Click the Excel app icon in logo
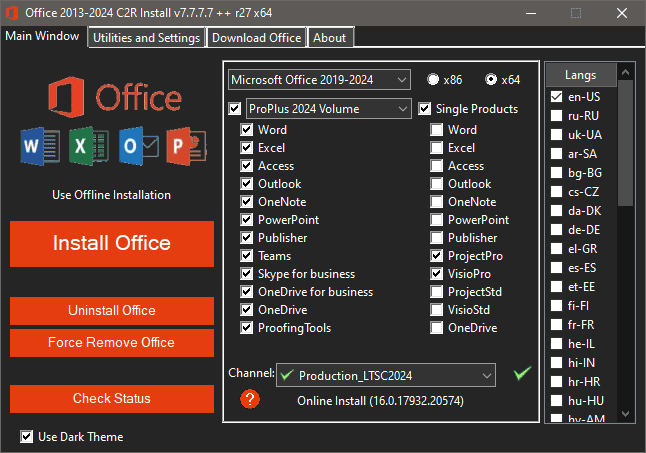646x453 pixels. [86, 147]
